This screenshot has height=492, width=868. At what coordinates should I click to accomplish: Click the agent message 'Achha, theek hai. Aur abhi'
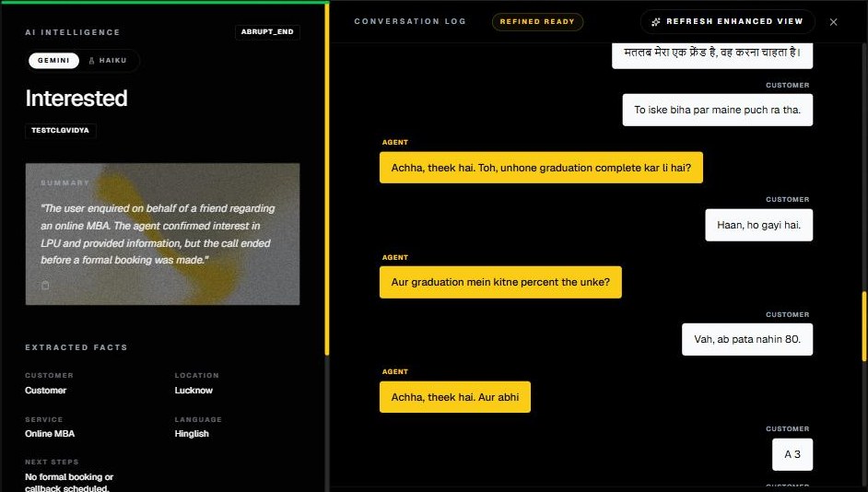pos(455,397)
